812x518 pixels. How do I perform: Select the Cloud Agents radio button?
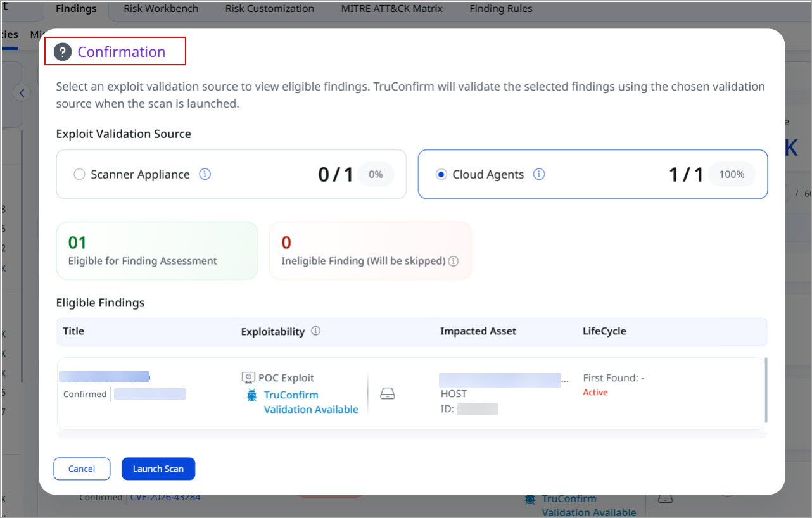tap(441, 175)
